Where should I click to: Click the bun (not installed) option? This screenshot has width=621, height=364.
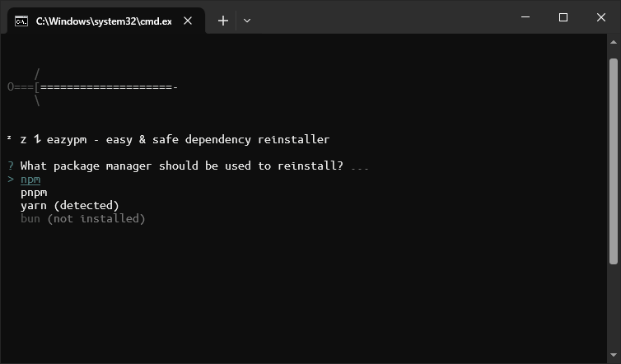click(83, 218)
